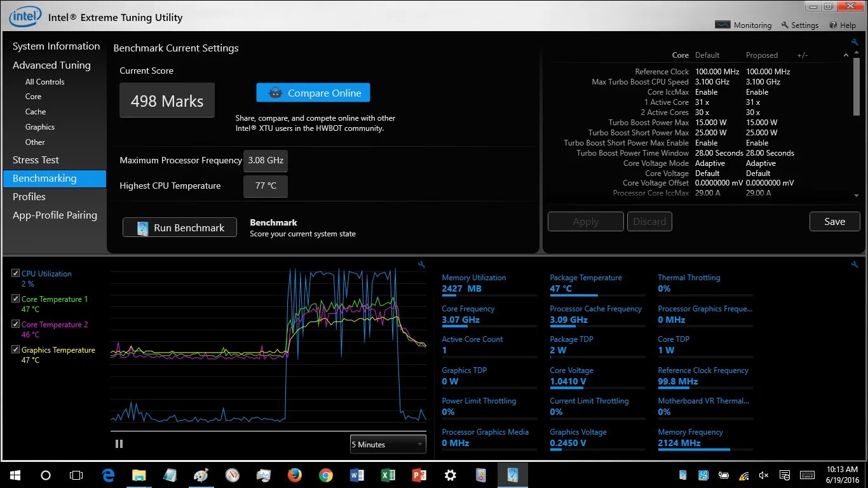Screen dimensions: 868x488
Task: Click Reference Clock Frequency 99.8 MHz tile
Action: click(x=705, y=377)
